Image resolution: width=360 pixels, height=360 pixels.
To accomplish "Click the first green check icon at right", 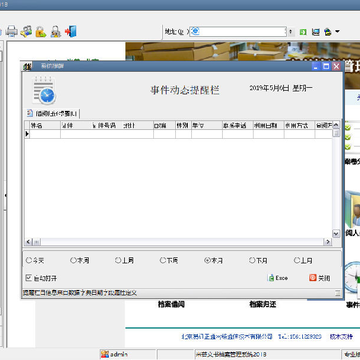I will (348, 127).
